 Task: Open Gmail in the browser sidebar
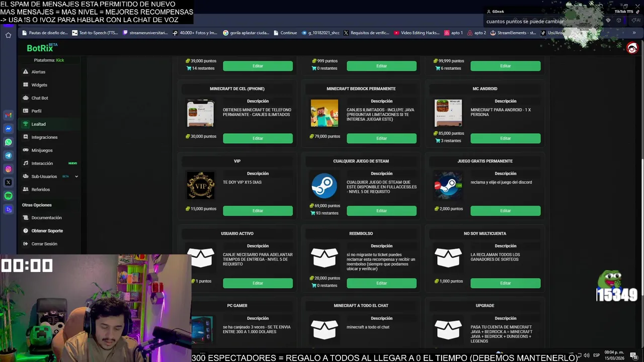click(8, 115)
